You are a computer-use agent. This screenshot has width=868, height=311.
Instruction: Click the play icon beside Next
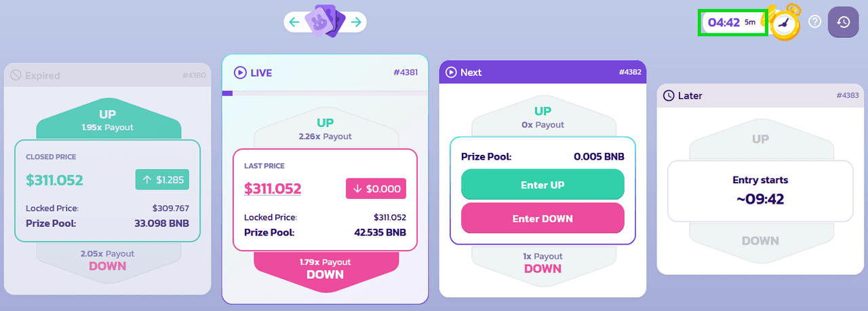point(451,72)
